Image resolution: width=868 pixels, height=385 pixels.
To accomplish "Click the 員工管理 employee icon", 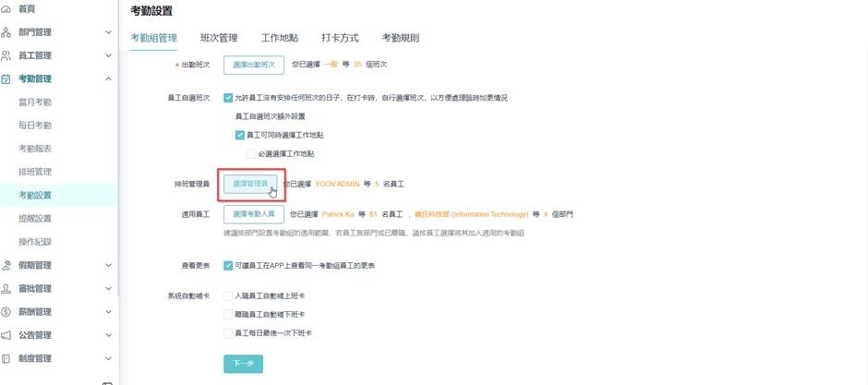I will (x=6, y=55).
